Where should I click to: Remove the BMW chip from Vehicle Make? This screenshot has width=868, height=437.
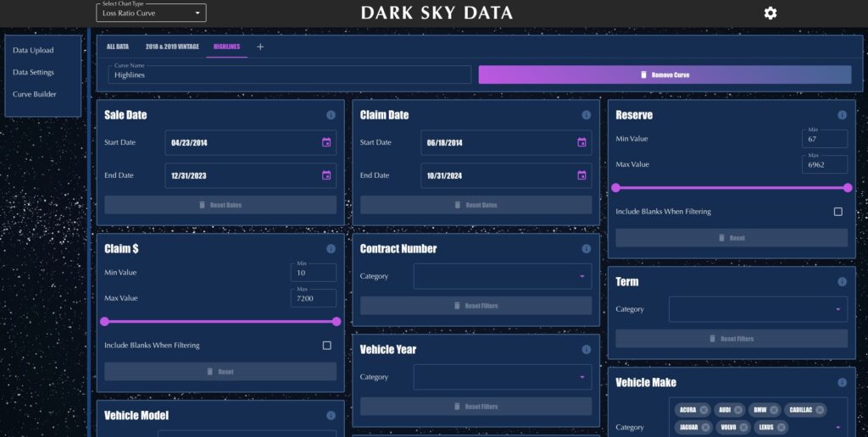[774, 410]
